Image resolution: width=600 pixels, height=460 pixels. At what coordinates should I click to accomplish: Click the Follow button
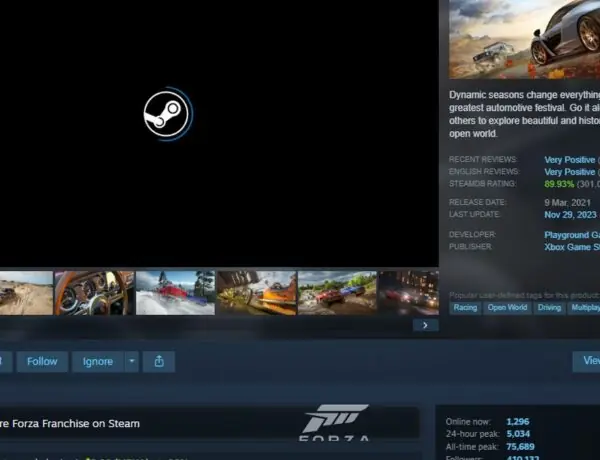point(42,361)
